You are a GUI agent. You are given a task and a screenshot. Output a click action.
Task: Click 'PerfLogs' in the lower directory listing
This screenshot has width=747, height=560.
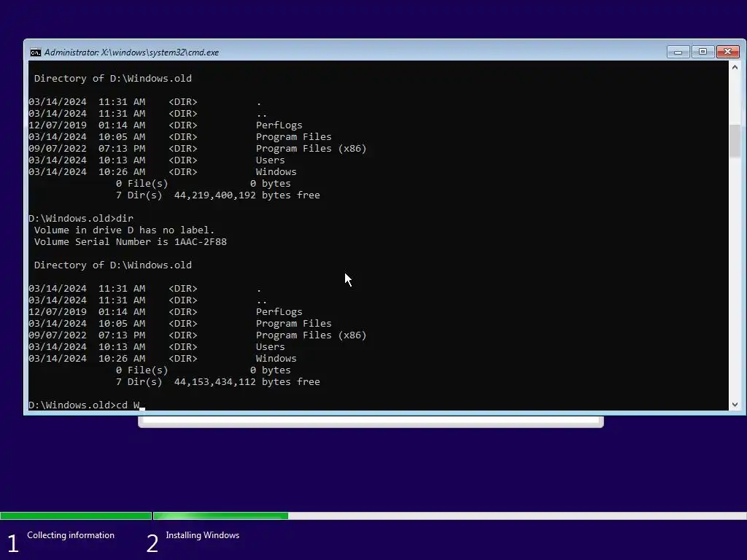[x=279, y=312]
